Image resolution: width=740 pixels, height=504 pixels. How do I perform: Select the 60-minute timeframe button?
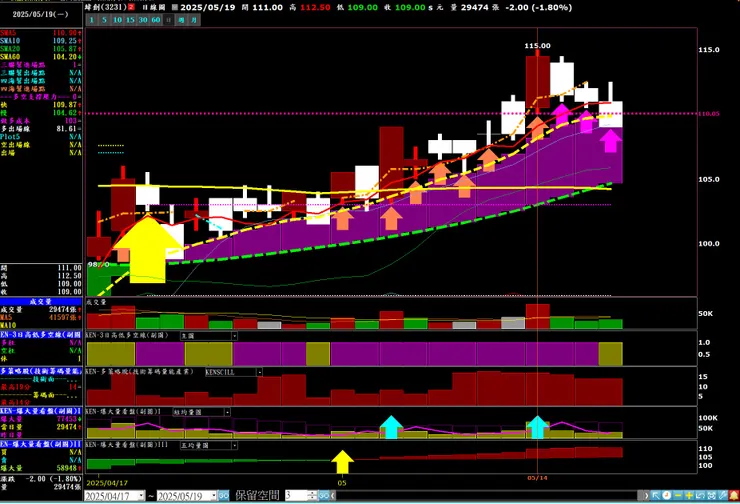(155, 20)
